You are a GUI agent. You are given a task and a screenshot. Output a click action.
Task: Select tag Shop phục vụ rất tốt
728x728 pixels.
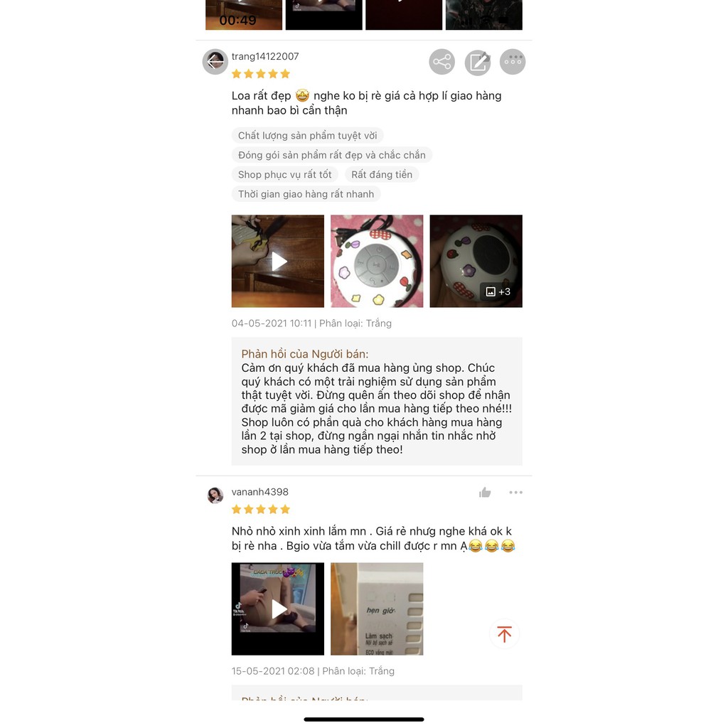tap(284, 175)
